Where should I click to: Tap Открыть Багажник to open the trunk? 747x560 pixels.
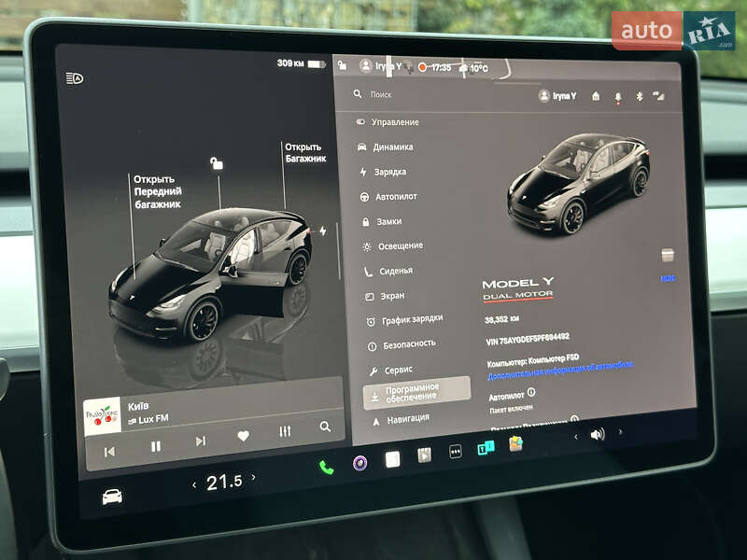305,153
